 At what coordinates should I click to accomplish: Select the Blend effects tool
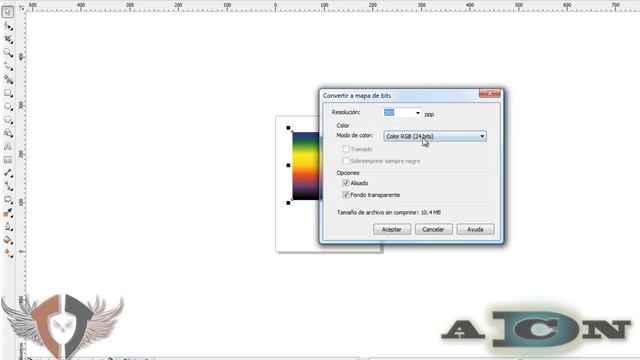[8, 200]
